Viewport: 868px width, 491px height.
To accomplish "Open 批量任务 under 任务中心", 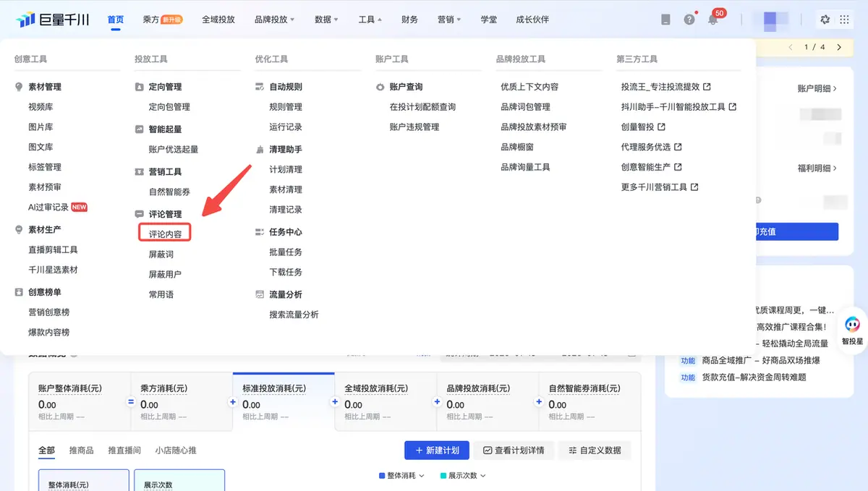I will pos(286,252).
